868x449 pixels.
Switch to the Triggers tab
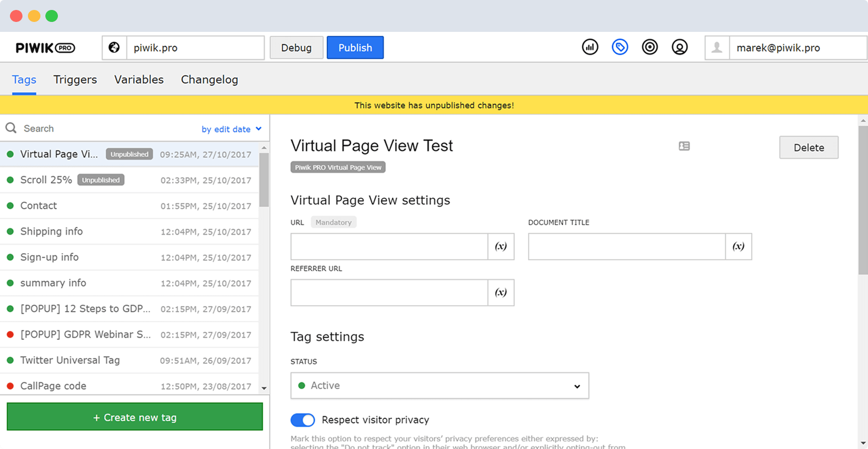[x=75, y=80]
